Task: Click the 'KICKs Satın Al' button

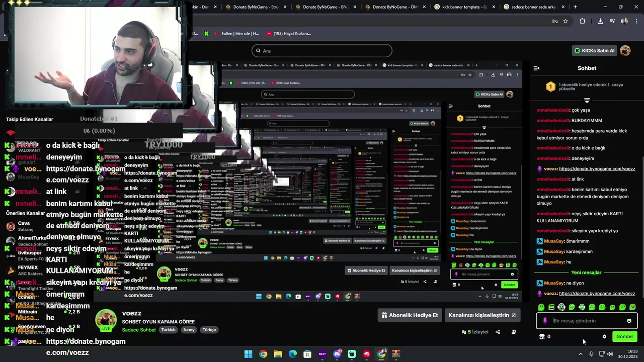Action: click(x=594, y=51)
